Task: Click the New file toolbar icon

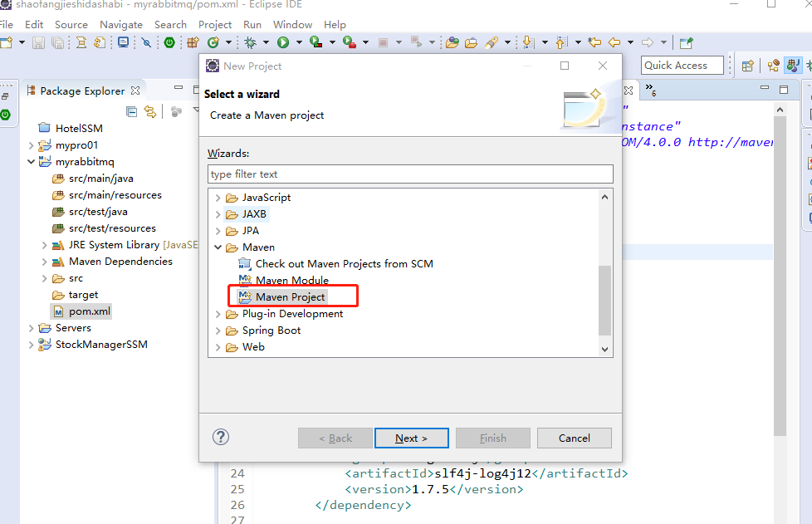Action: point(7,42)
